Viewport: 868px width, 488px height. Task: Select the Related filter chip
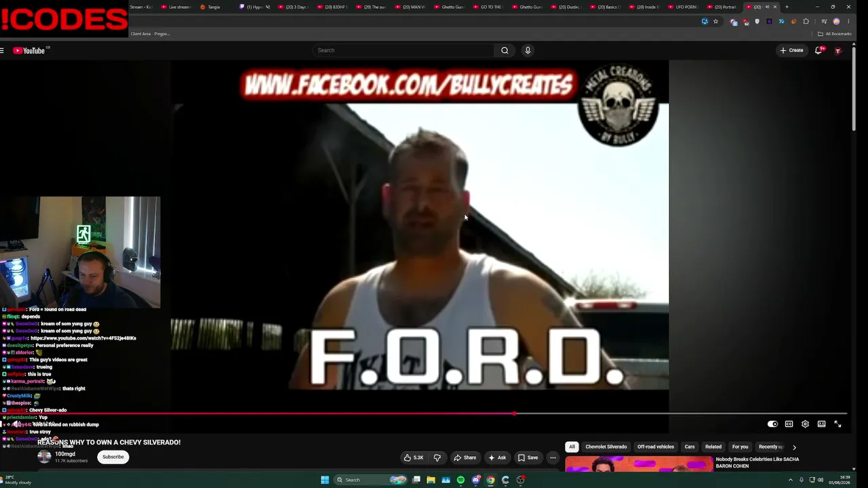click(713, 447)
